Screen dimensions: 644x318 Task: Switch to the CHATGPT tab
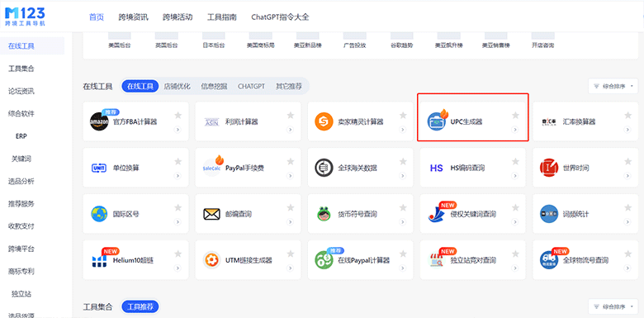tap(251, 87)
